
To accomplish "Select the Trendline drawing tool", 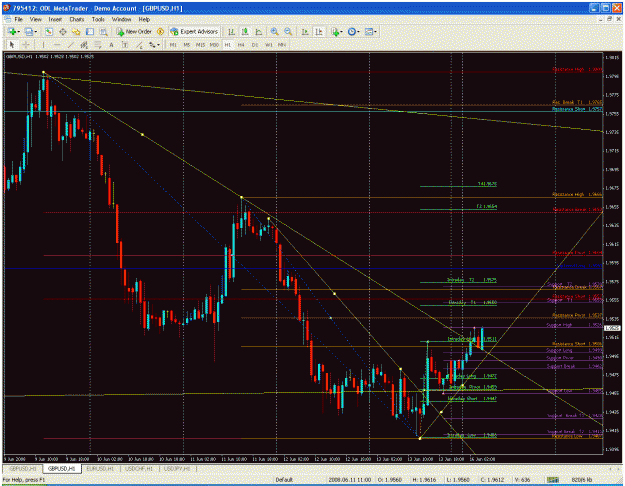I will click(x=71, y=45).
